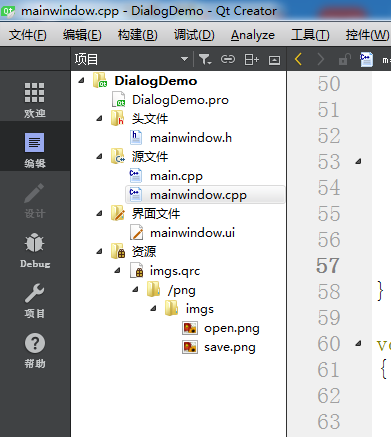Click the filter tree funnel icon
The height and width of the screenshot is (437, 391).
(x=205, y=60)
